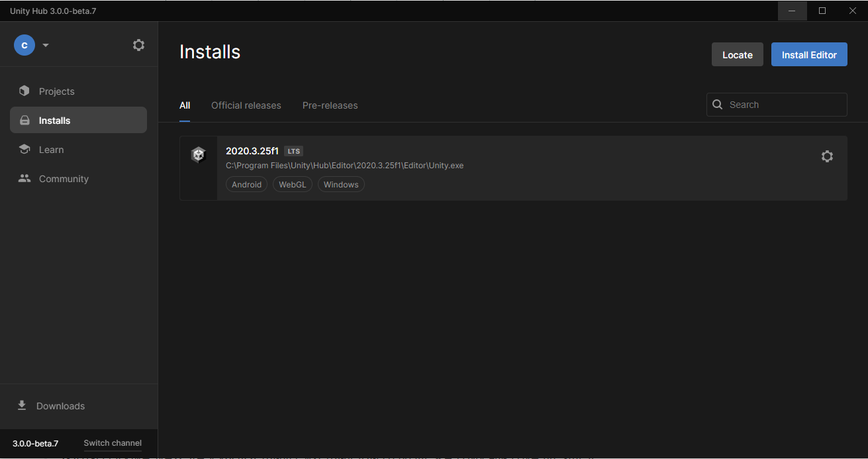868x459 pixels.
Task: Click the Projects cube icon
Action: tap(24, 91)
